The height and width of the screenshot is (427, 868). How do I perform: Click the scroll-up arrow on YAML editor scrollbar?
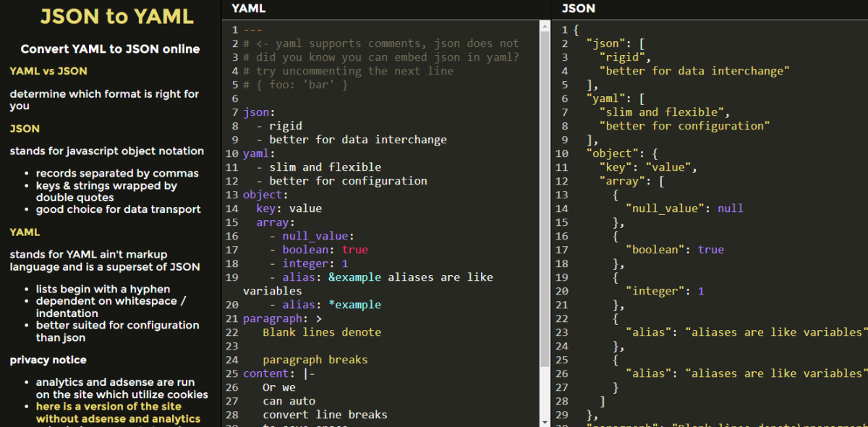pos(546,28)
